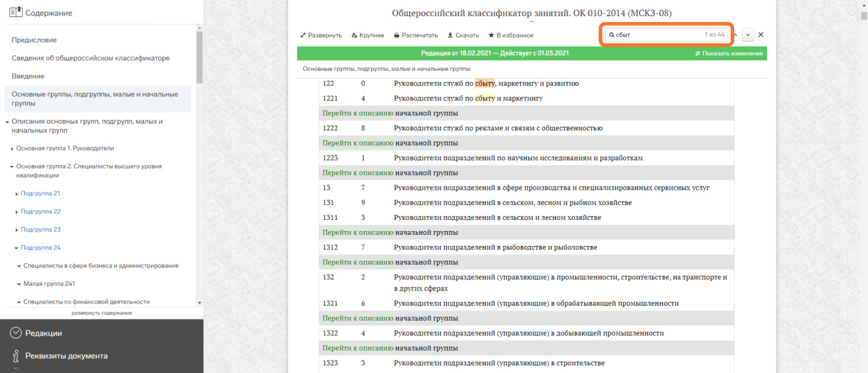Collapse Основная группа 2 arrow
The height and width of the screenshot is (373, 868).
coord(12,167)
